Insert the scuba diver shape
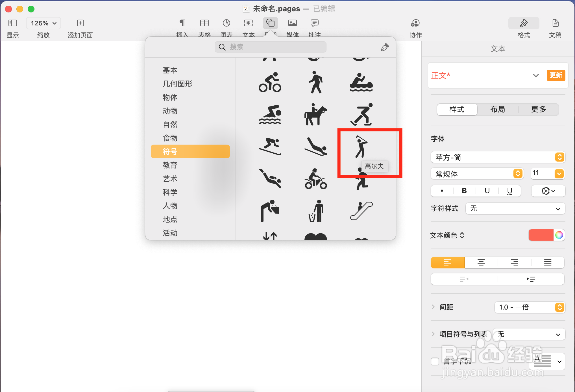The image size is (575, 392). coord(270,178)
